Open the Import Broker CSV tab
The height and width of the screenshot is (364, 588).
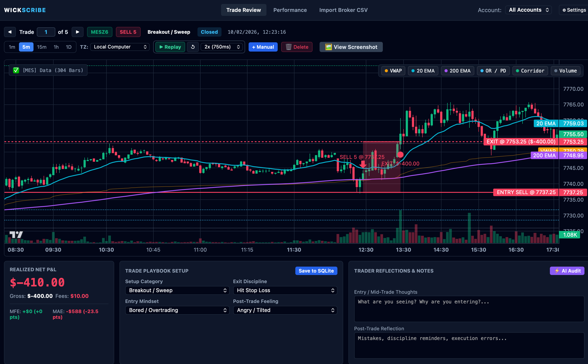pyautogui.click(x=343, y=10)
